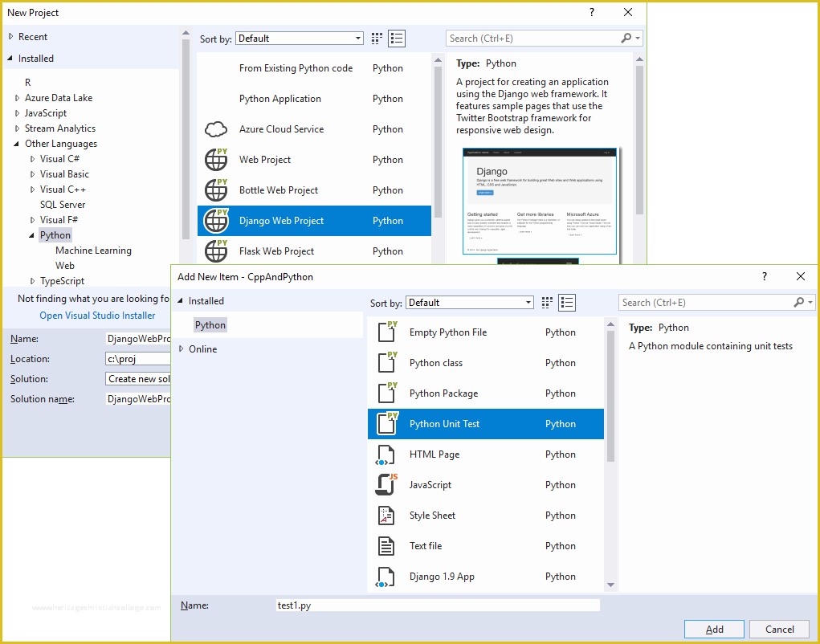Open help in New Project dialog
The image size is (820, 644).
[x=591, y=12]
